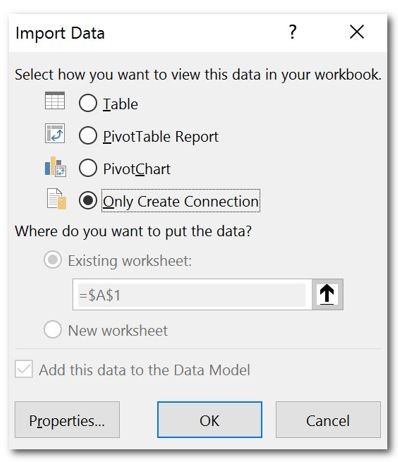Toggle Add this data to the Data Model
The width and height of the screenshot is (398, 462).
[x=24, y=369]
